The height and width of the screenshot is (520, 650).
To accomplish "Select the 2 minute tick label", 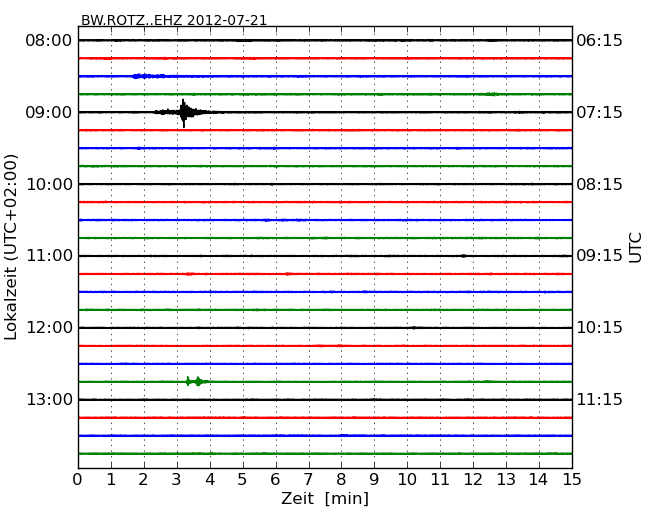I will tap(144, 480).
